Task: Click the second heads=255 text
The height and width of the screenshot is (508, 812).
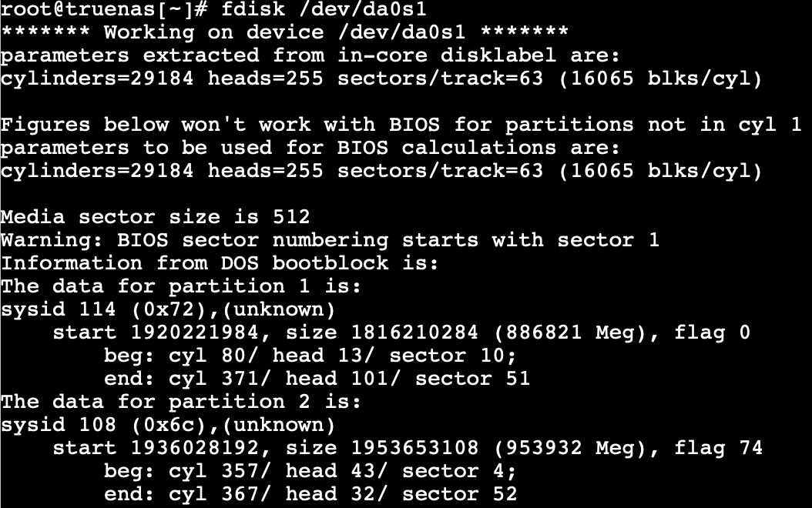Action: 266,171
